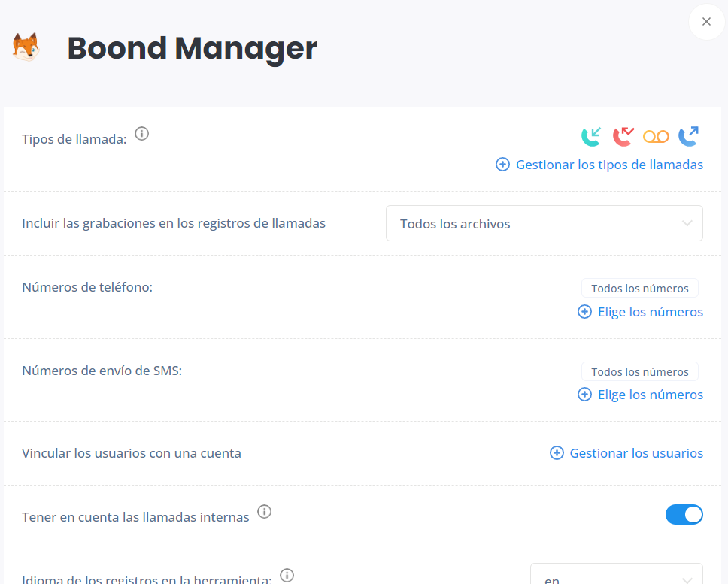Choose Elige los números for Números de envío de SMS
Image resolution: width=728 pixels, height=584 pixels.
(650, 395)
